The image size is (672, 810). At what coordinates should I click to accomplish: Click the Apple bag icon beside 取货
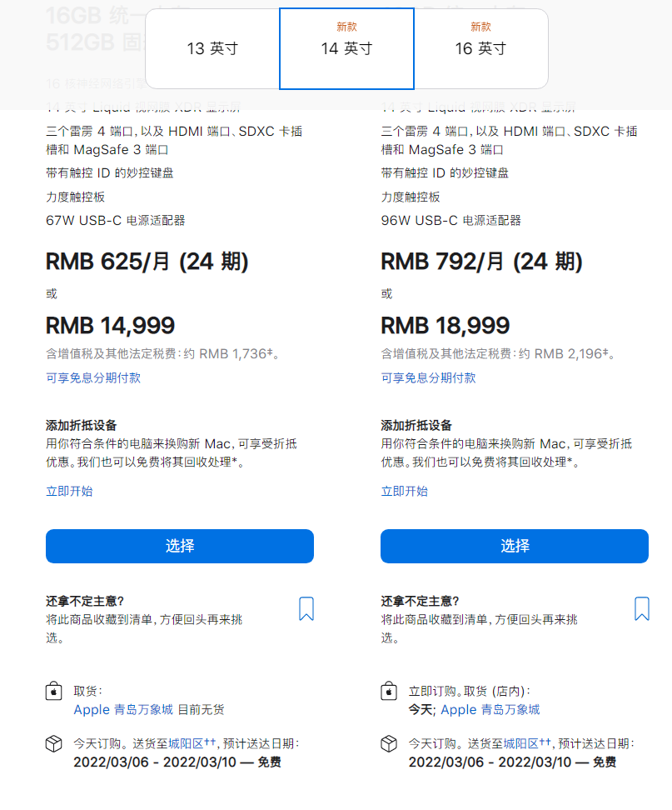[x=53, y=692]
